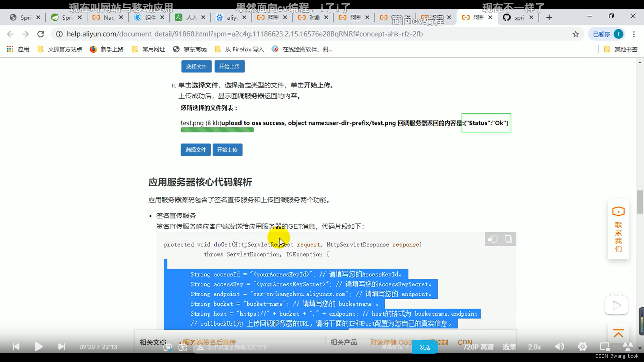Screen dimensions: 644x362
Task: Click the green upload progress bar
Action: point(217,130)
